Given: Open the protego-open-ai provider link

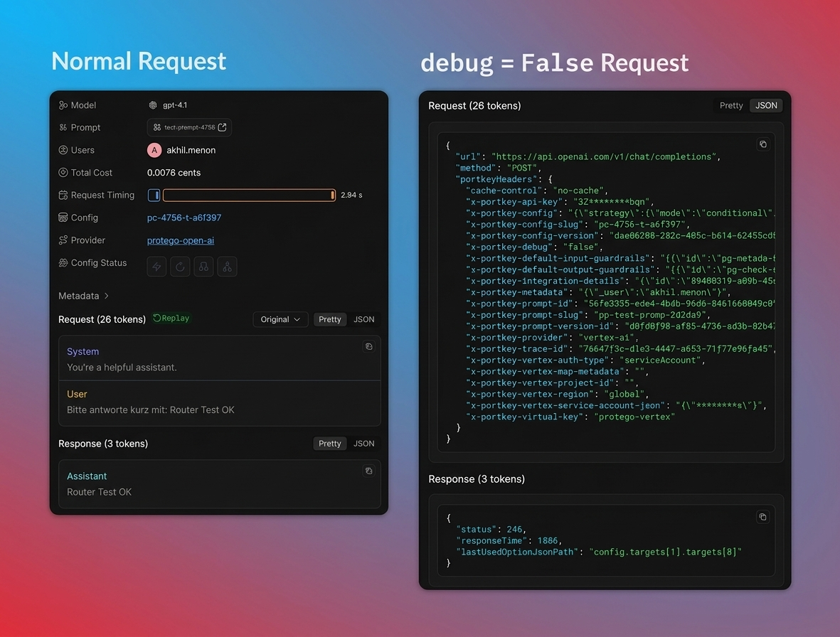Looking at the screenshot, I should [181, 240].
